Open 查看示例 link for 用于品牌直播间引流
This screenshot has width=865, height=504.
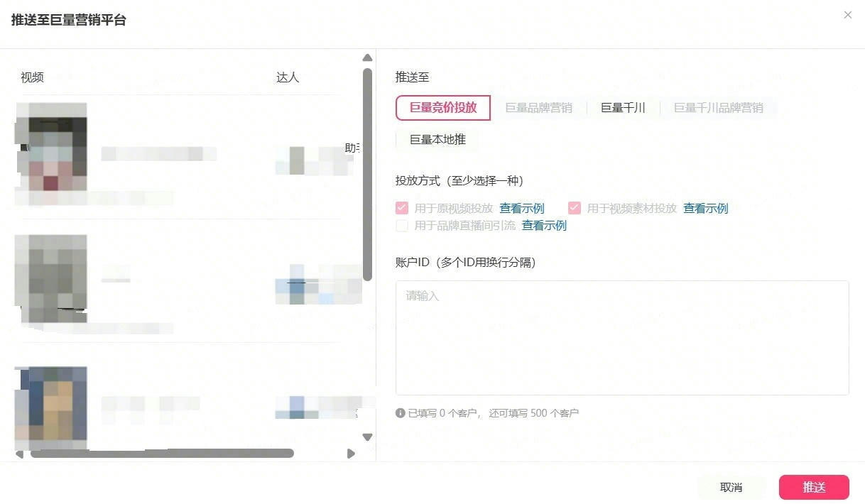tap(544, 226)
